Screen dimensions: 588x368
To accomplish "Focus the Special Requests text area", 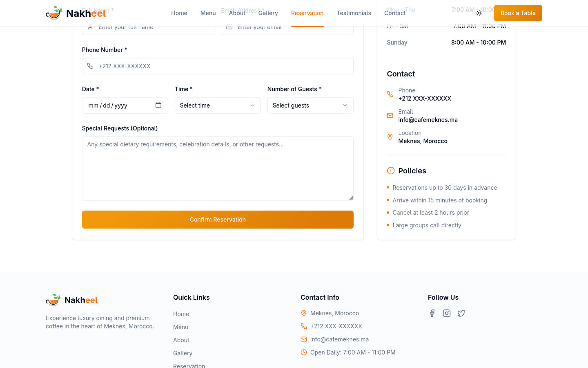I will pyautogui.click(x=218, y=168).
